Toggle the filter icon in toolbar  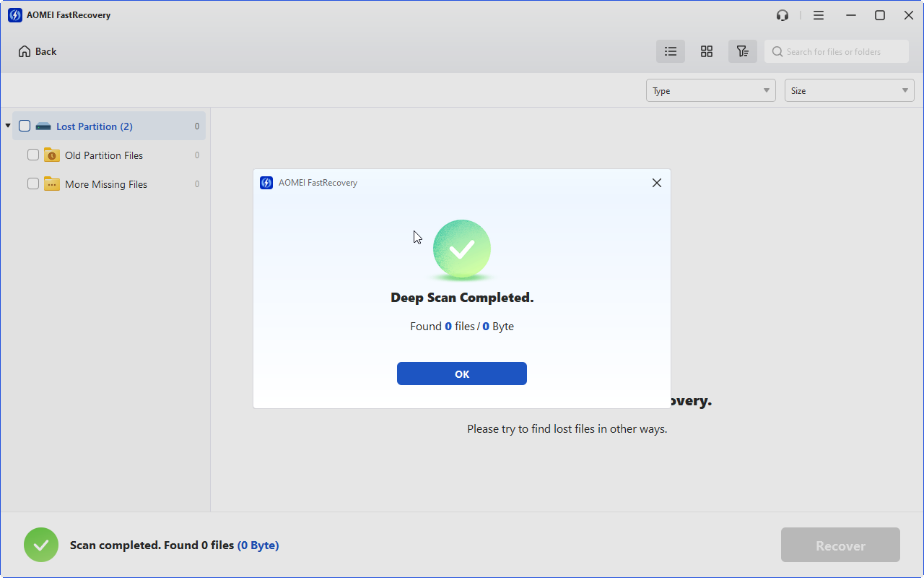tap(742, 51)
